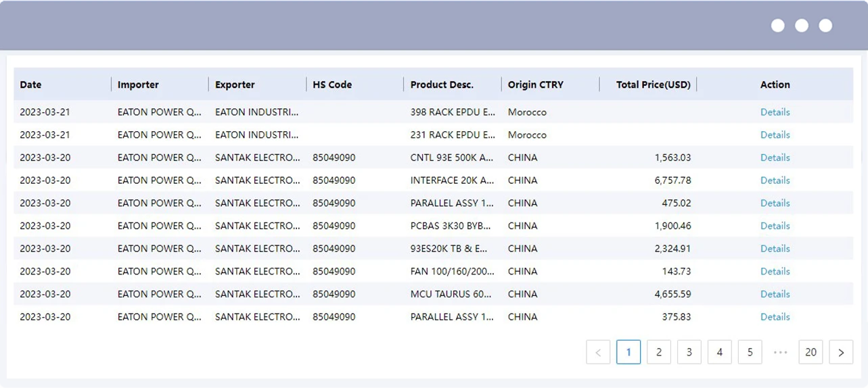This screenshot has width=868, height=388.
Task: Open Details for 398 RACK EPDU row
Action: (x=775, y=112)
